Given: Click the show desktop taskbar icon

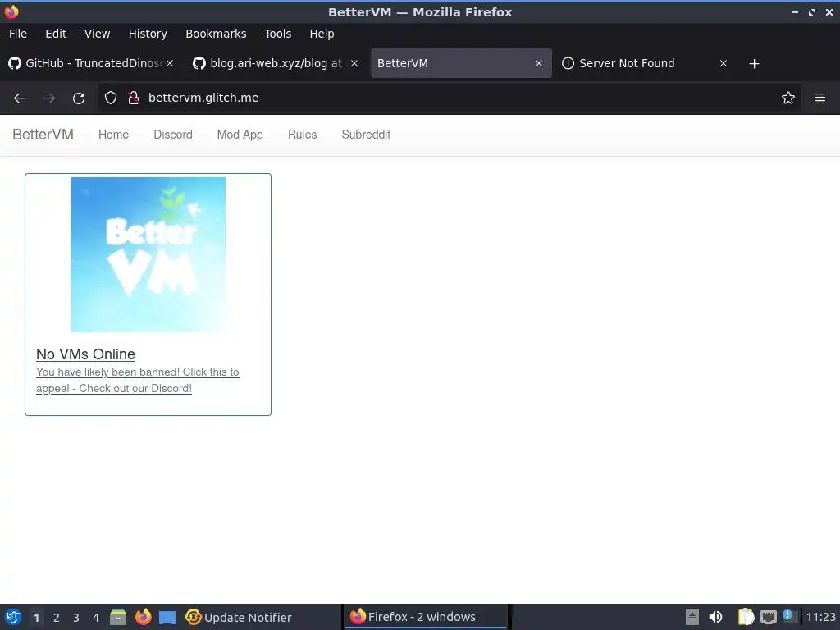Looking at the screenshot, I should click(167, 618).
